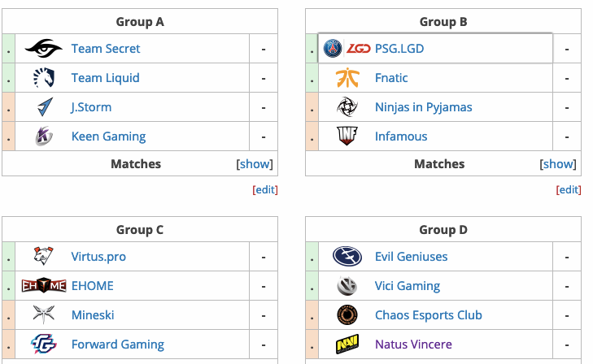This screenshot has width=593, height=364.
Task: Click the Team Liquid horse logo
Action: click(x=44, y=78)
